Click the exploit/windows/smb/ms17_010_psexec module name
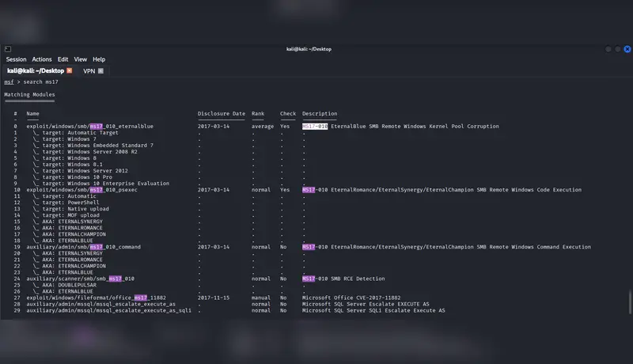The width and height of the screenshot is (633, 364). [82, 190]
